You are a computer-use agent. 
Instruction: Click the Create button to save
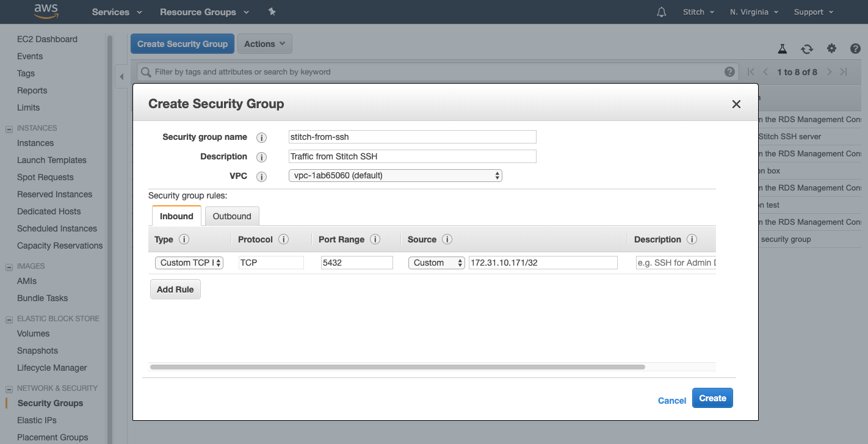tap(712, 398)
